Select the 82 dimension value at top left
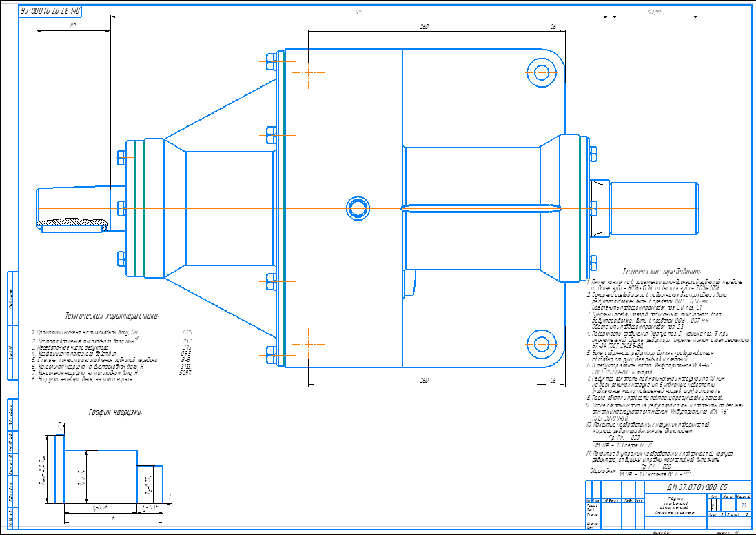 pyautogui.click(x=73, y=26)
